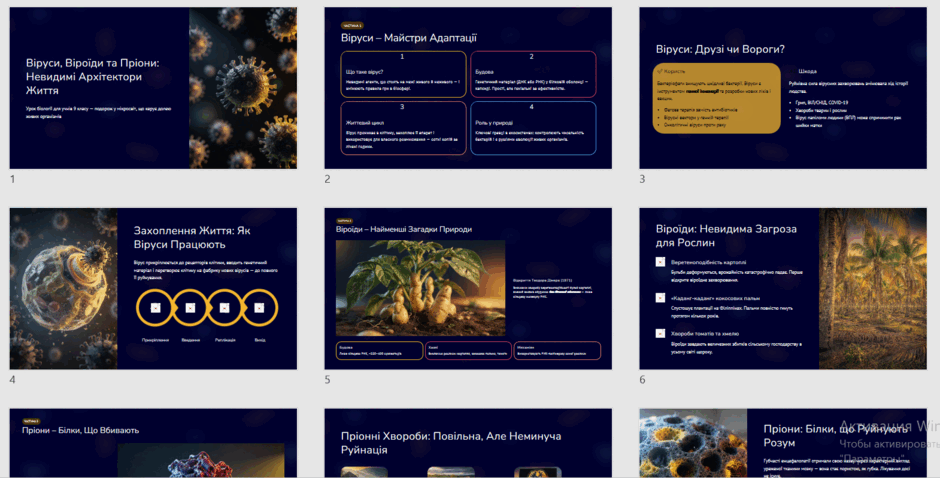Click the slide number label '4'
The height and width of the screenshot is (478, 940).
(13, 380)
